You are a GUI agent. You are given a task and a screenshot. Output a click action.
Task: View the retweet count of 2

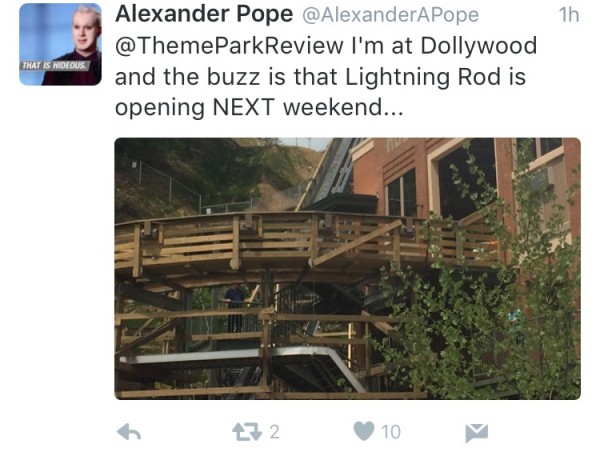275,432
